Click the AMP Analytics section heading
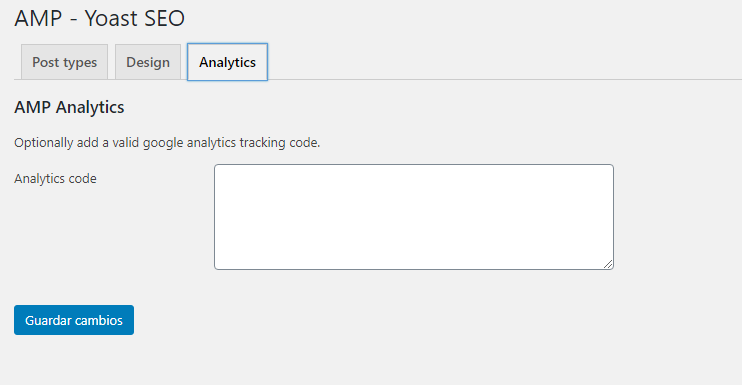 pyautogui.click(x=69, y=107)
